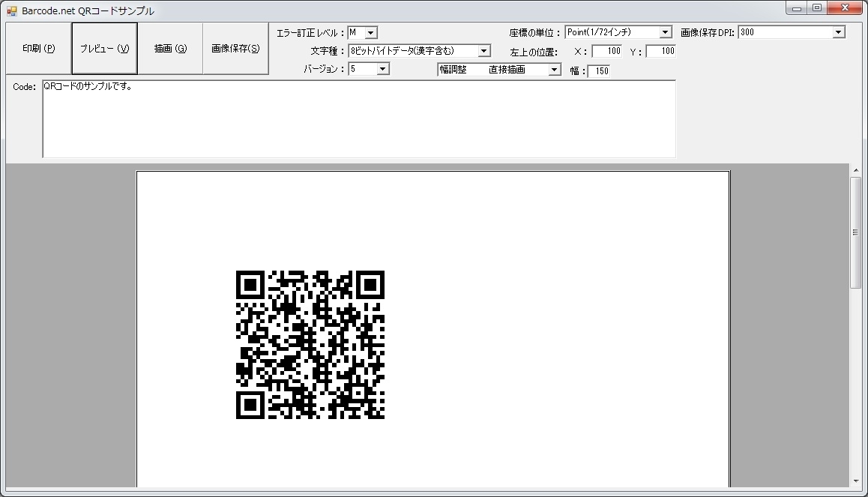
Task: Click the 文字種 label text
Action: pyautogui.click(x=327, y=52)
